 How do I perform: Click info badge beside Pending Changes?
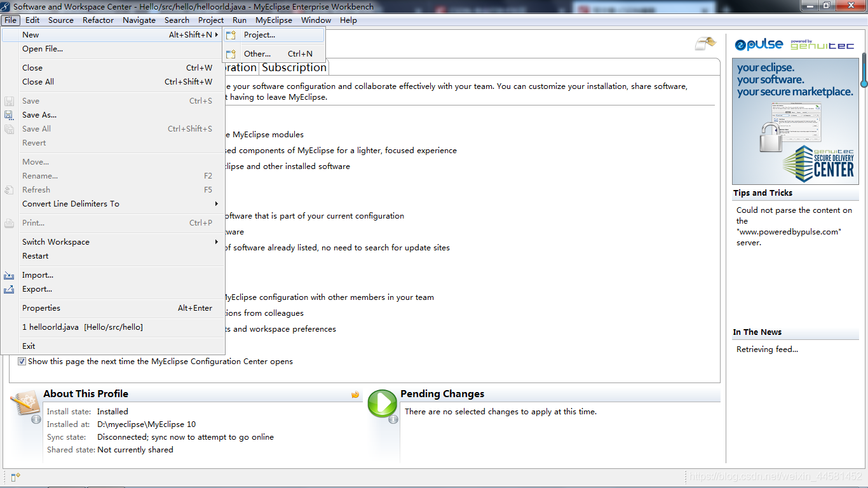point(393,419)
